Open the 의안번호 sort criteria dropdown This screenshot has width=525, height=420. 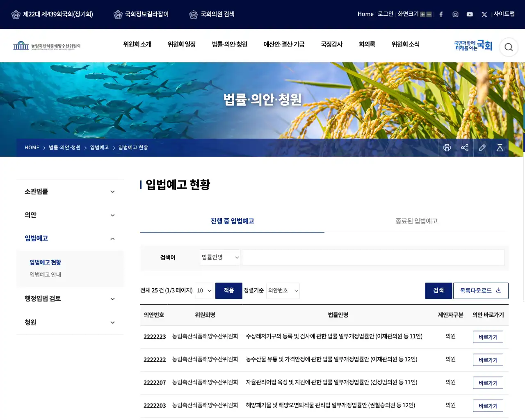[283, 290]
